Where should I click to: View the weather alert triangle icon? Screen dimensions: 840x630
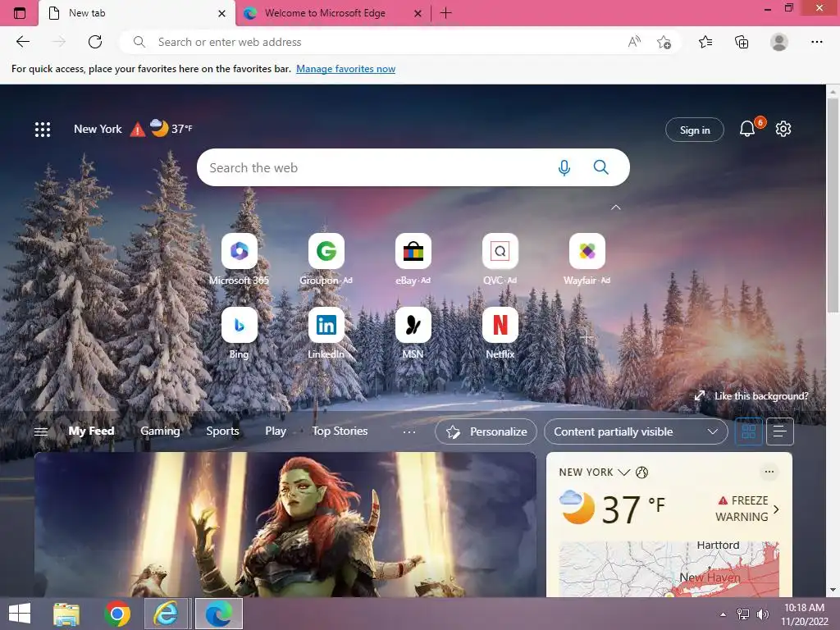(x=138, y=130)
